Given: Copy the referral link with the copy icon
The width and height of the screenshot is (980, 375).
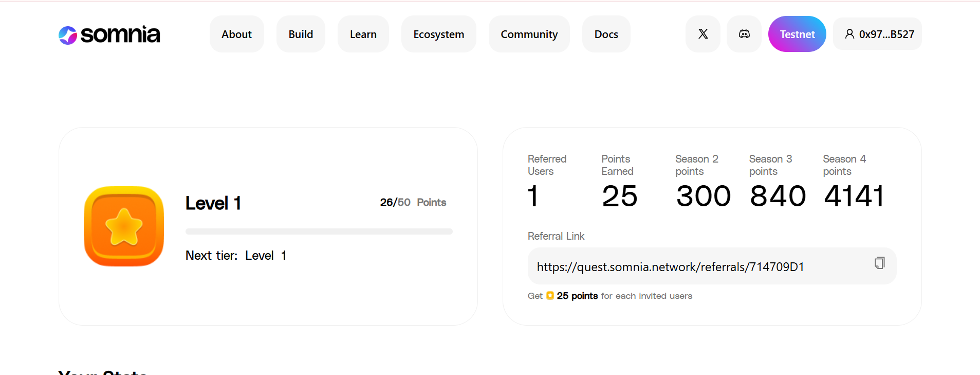Looking at the screenshot, I should coord(880,263).
